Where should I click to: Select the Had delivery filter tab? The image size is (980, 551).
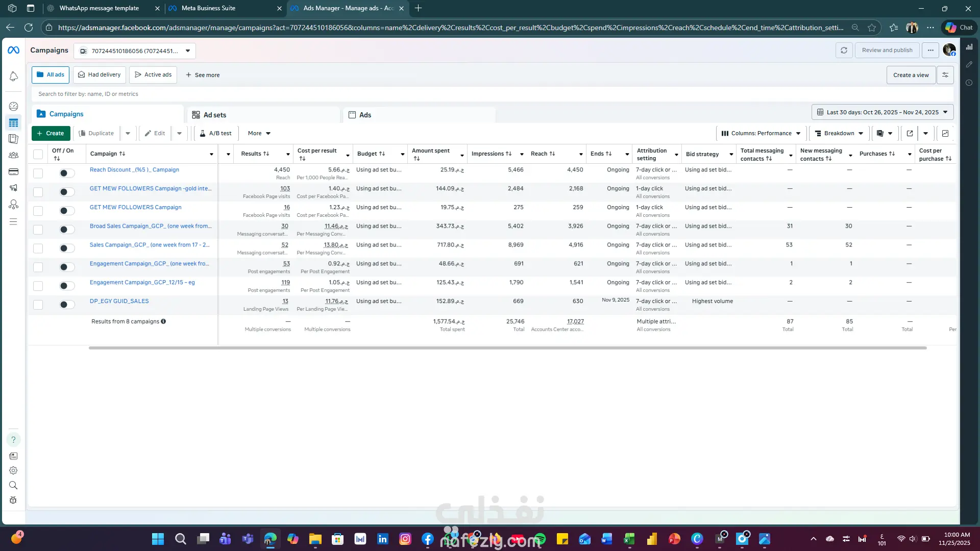pos(100,74)
